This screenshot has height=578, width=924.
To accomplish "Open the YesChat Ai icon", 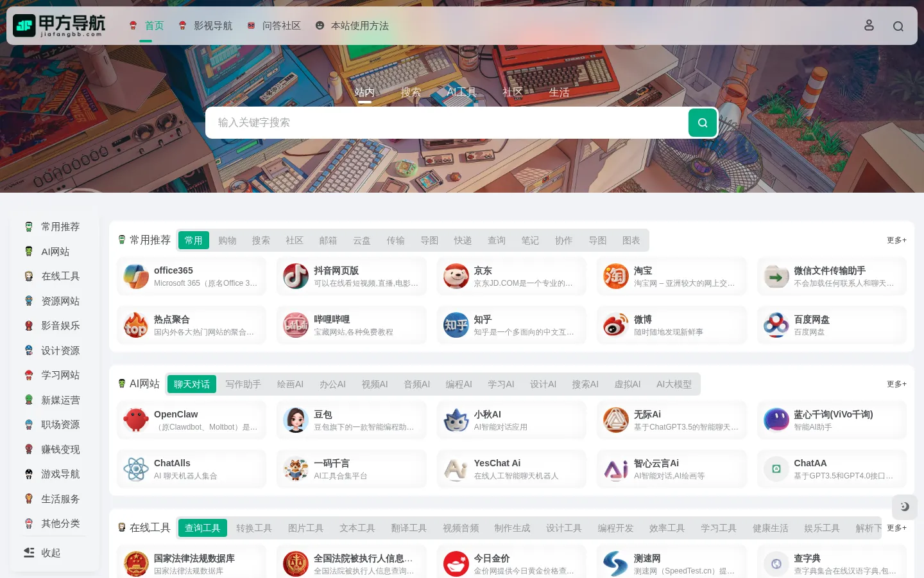I will pyautogui.click(x=456, y=469).
